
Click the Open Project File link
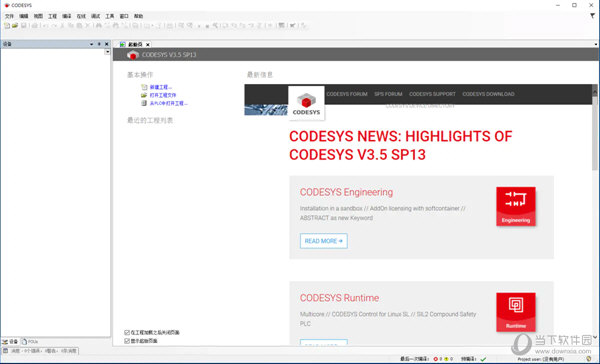(163, 95)
